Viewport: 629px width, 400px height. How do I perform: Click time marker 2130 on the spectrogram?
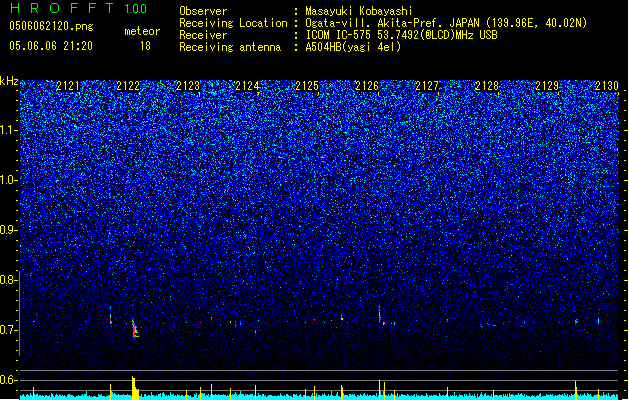[x=607, y=86]
